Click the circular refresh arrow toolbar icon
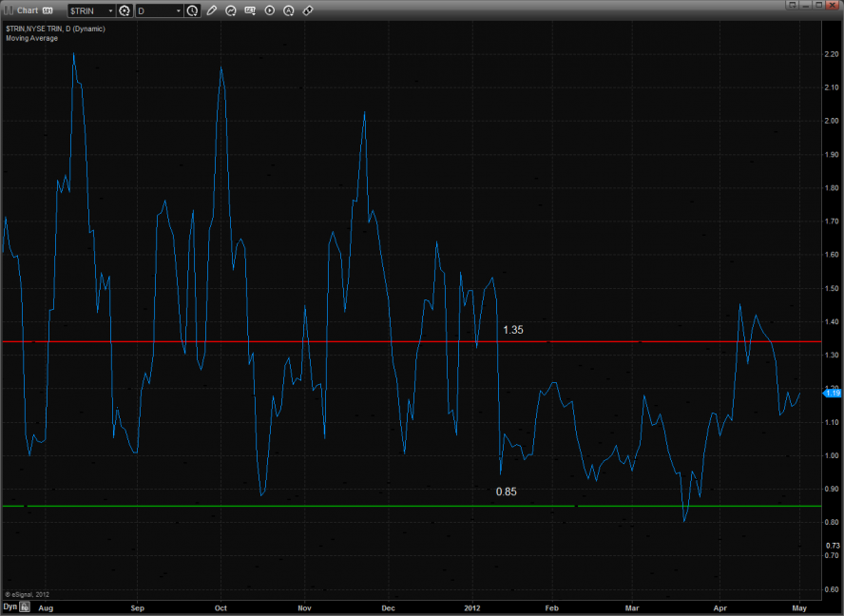Image resolution: width=844 pixels, height=616 pixels. (x=231, y=10)
